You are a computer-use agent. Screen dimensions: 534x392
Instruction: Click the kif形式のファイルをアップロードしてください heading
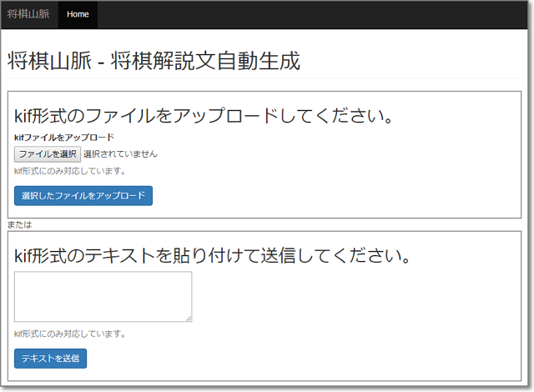[x=204, y=115]
